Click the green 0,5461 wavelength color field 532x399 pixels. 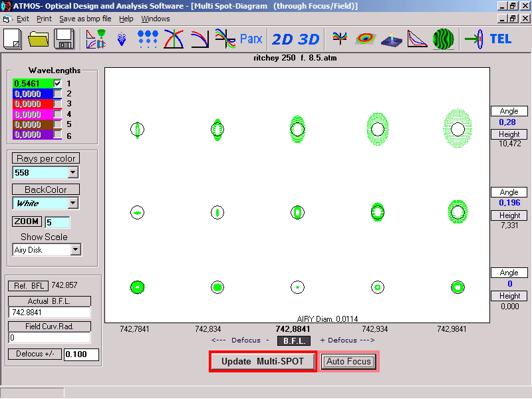(x=32, y=83)
